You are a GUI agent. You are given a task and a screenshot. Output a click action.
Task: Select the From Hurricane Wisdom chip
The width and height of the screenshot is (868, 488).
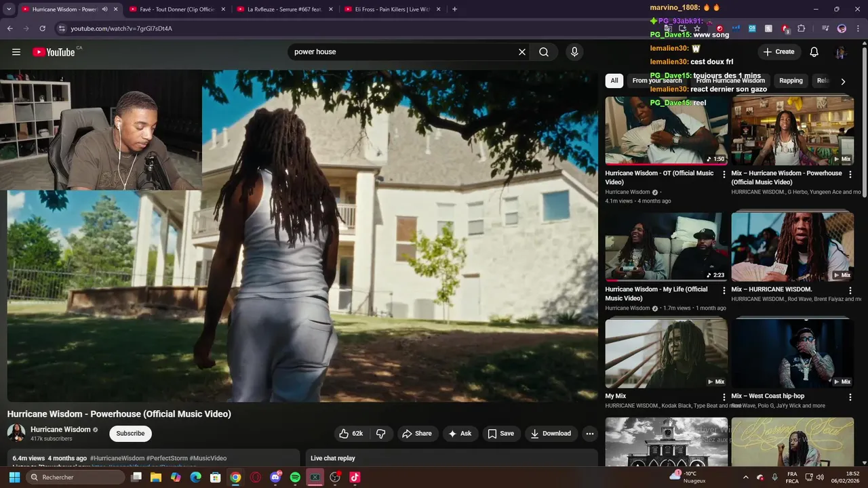730,81
